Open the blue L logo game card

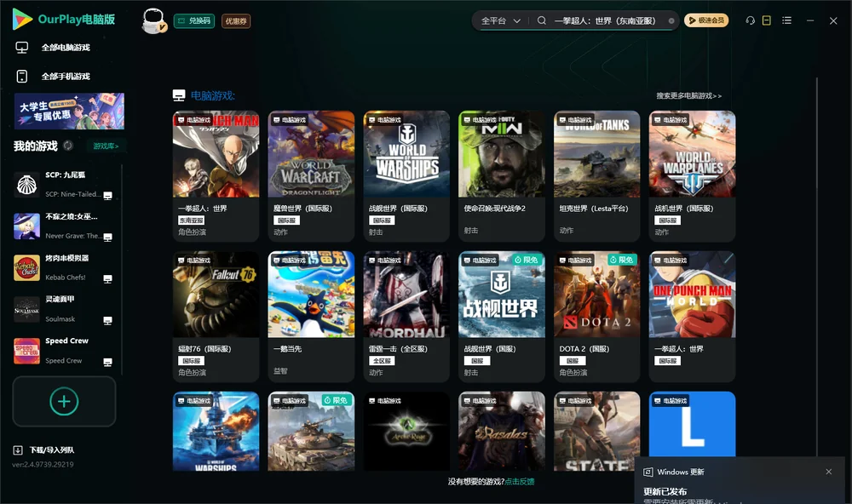click(692, 425)
